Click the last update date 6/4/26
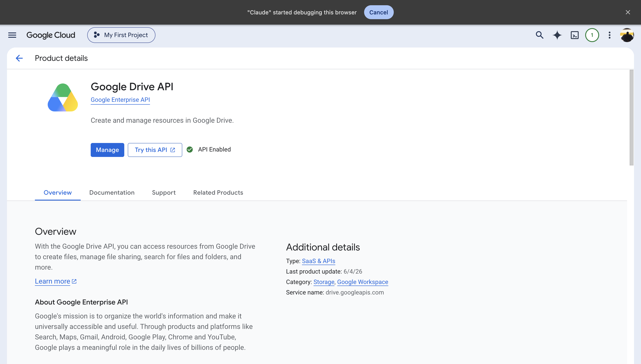The width and height of the screenshot is (641, 364). point(353,272)
